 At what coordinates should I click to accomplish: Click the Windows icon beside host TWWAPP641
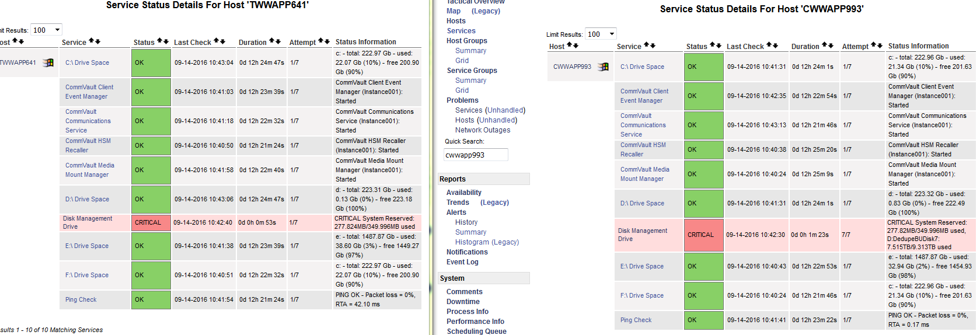(x=48, y=62)
